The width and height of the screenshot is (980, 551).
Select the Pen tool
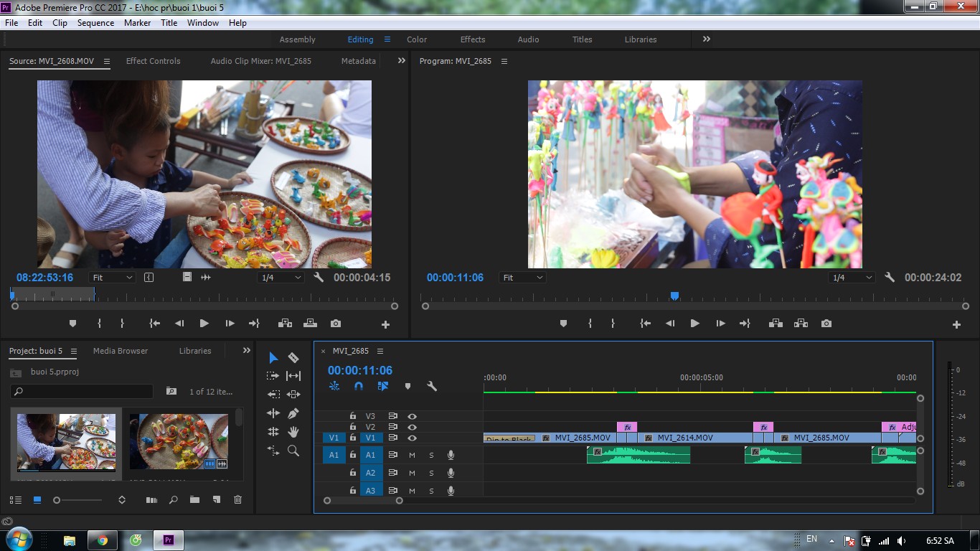click(x=293, y=413)
